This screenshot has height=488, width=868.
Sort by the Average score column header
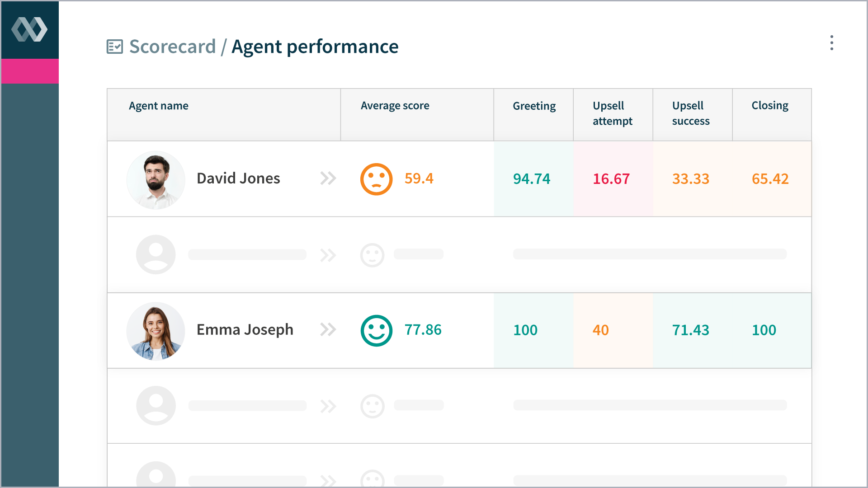395,105
